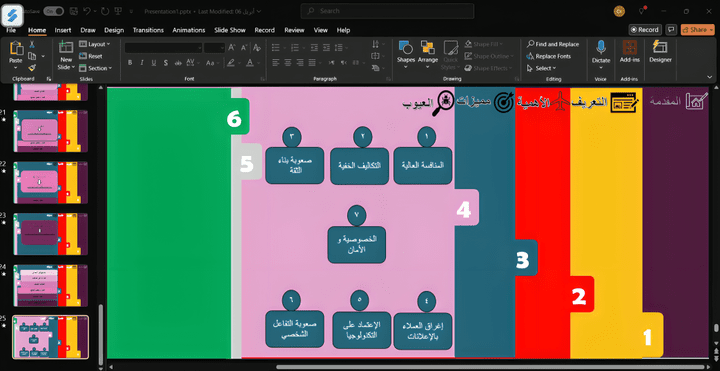Image resolution: width=720 pixels, height=371 pixels.
Task: Open the font name combo box
Action: 163,47
